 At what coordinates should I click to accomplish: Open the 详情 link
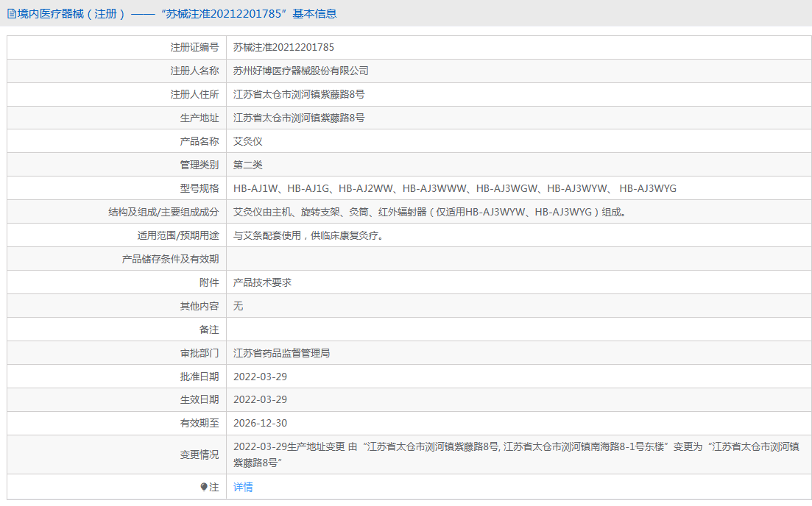[x=243, y=487]
